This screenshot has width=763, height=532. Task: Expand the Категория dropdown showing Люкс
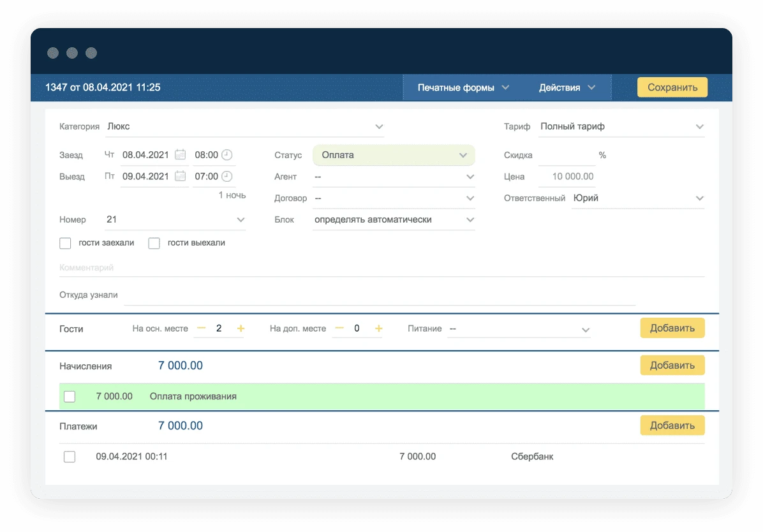pyautogui.click(x=245, y=126)
